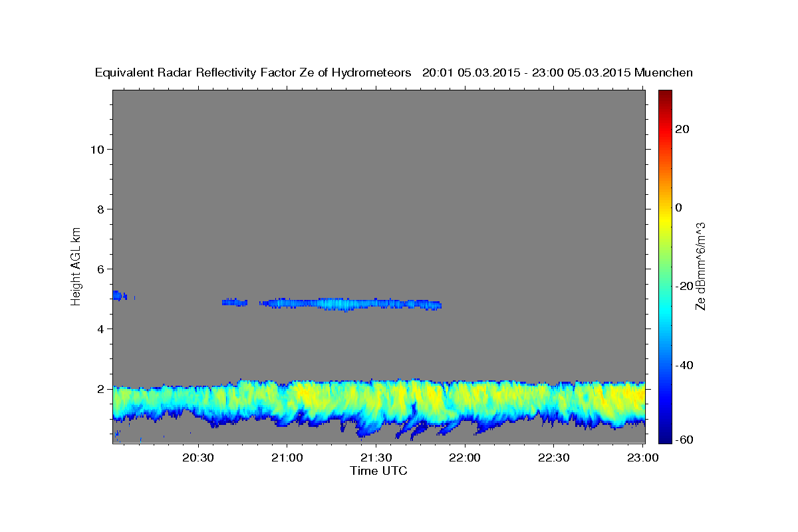
Task: Click the 20:30 time tick label
Action: click(x=198, y=458)
